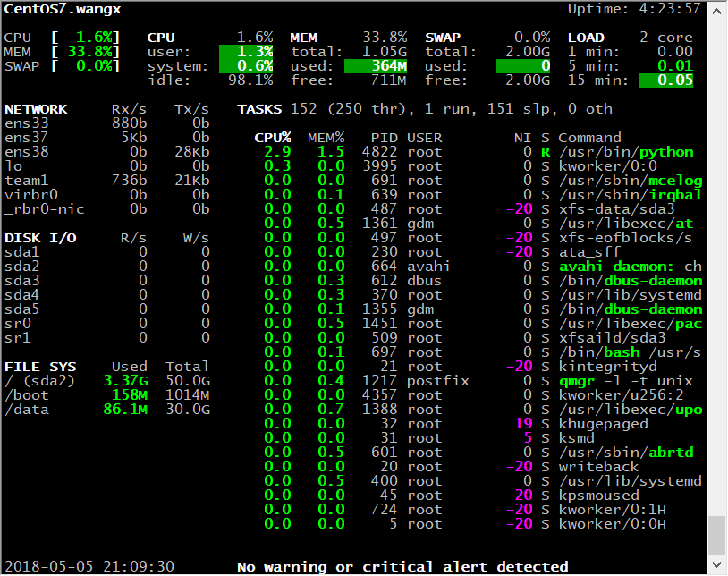Click the MEM% column header

pos(326,138)
